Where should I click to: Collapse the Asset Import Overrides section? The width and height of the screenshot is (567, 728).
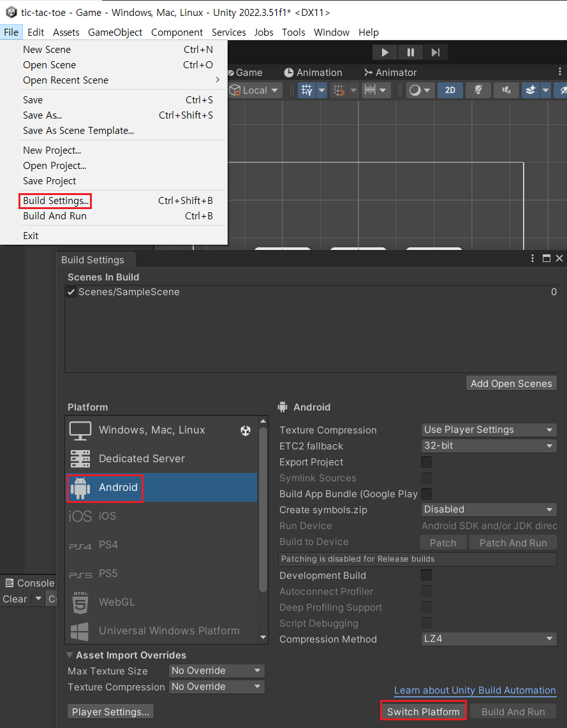[70, 655]
